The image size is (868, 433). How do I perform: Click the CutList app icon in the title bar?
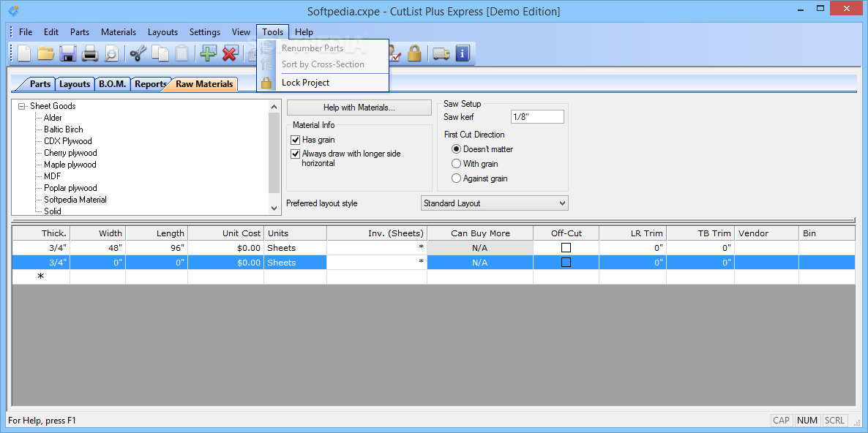[x=13, y=10]
